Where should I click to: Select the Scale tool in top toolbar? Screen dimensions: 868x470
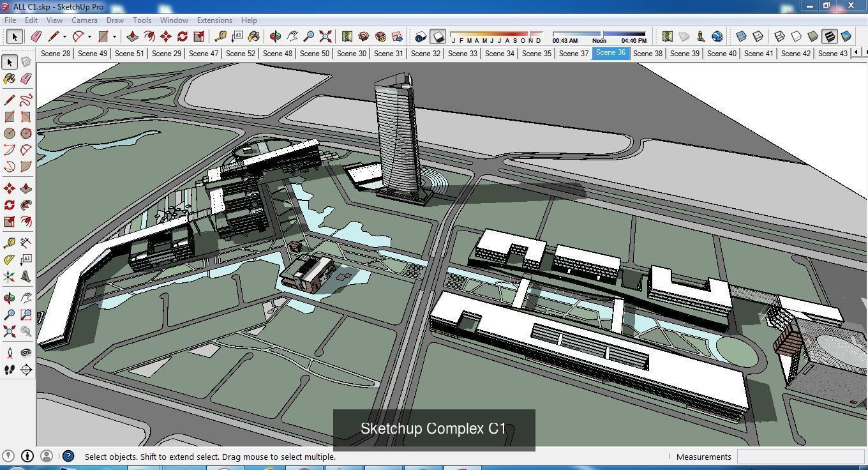199,36
